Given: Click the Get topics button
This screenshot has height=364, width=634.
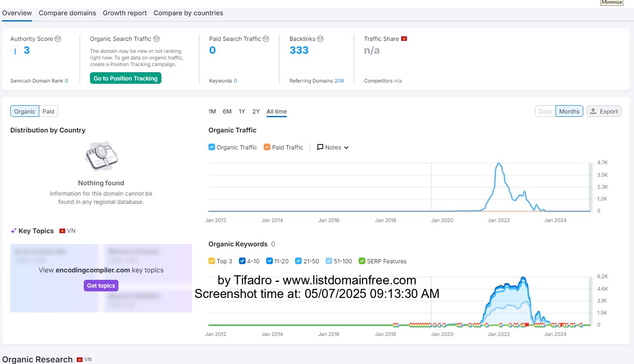Looking at the screenshot, I should pos(101,286).
